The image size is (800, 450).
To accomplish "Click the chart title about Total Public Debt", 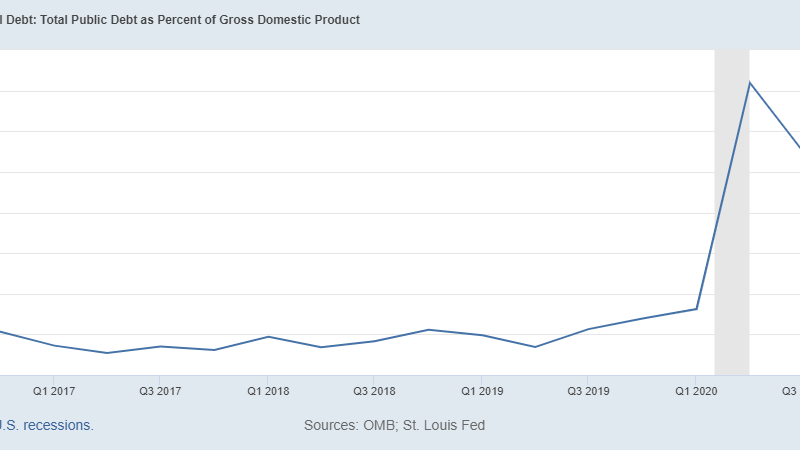I will [180, 20].
